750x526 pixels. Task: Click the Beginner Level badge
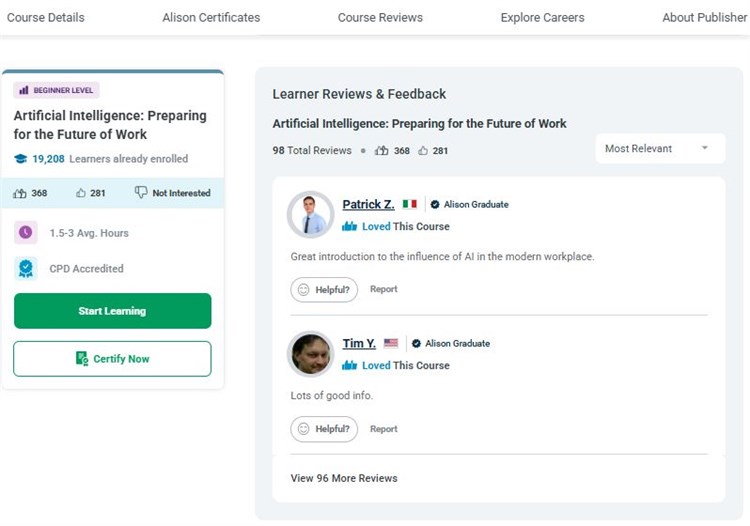tap(56, 90)
